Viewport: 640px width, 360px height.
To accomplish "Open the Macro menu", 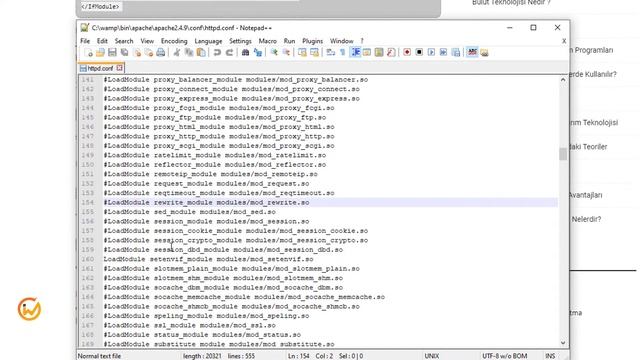I will pyautogui.click(x=267, y=41).
